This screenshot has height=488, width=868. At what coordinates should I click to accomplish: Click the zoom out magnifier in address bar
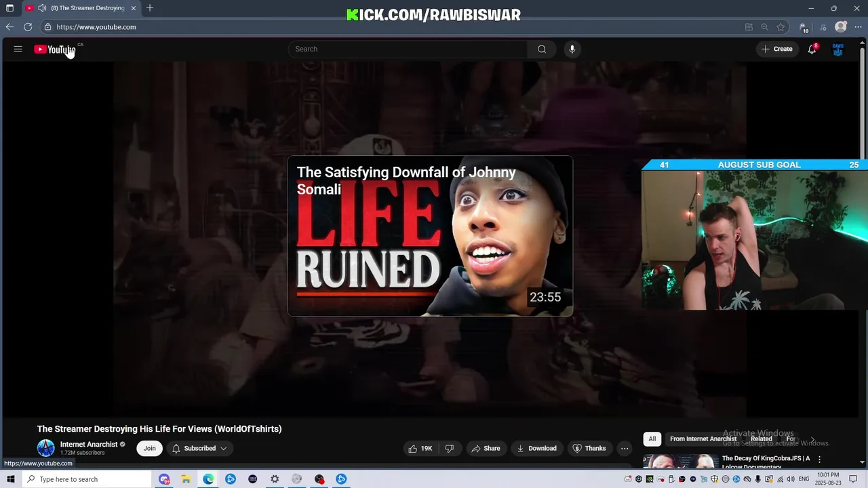click(765, 27)
